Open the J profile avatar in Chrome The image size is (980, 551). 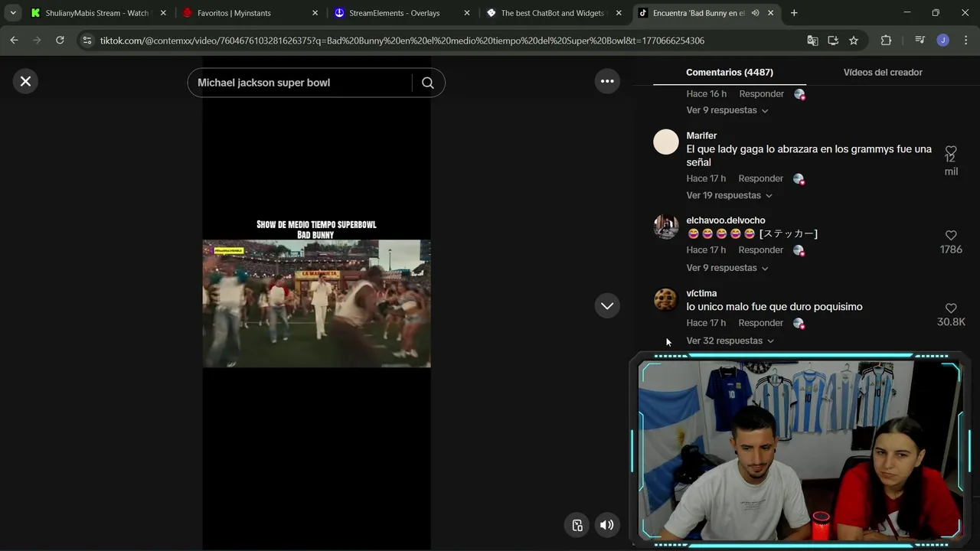click(942, 41)
